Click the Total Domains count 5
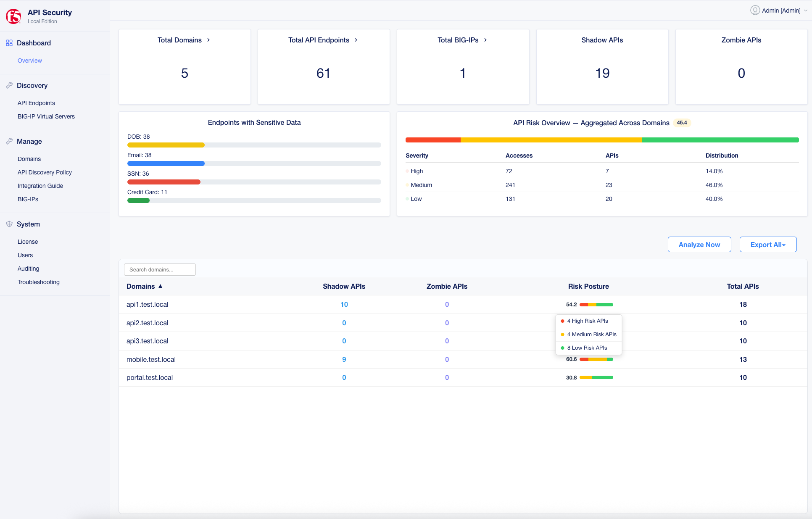812x519 pixels. click(x=185, y=74)
